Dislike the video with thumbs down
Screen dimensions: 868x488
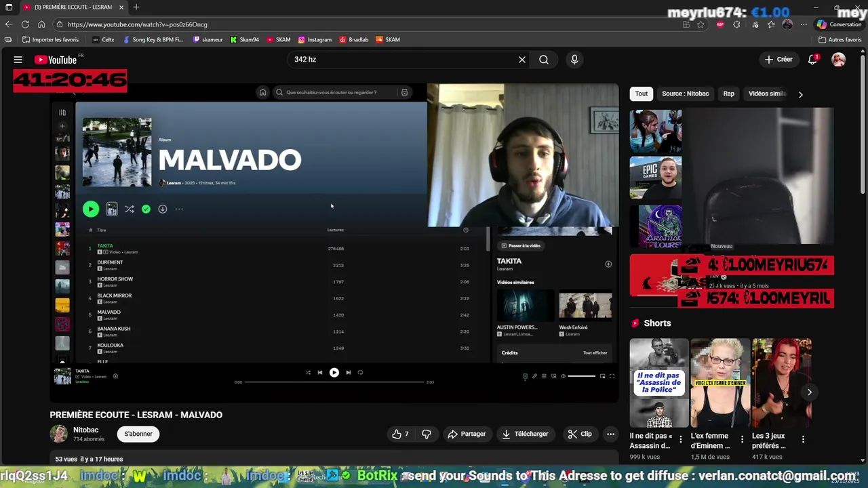pos(427,434)
